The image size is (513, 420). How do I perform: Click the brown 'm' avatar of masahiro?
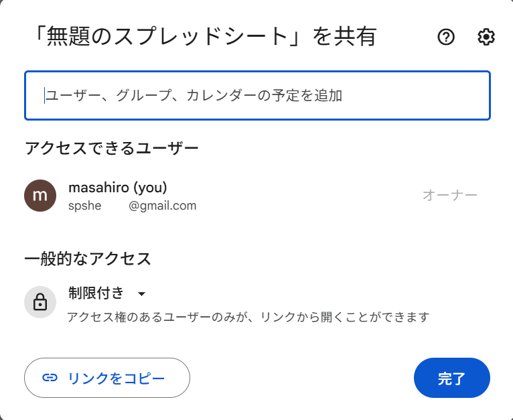[x=40, y=196]
